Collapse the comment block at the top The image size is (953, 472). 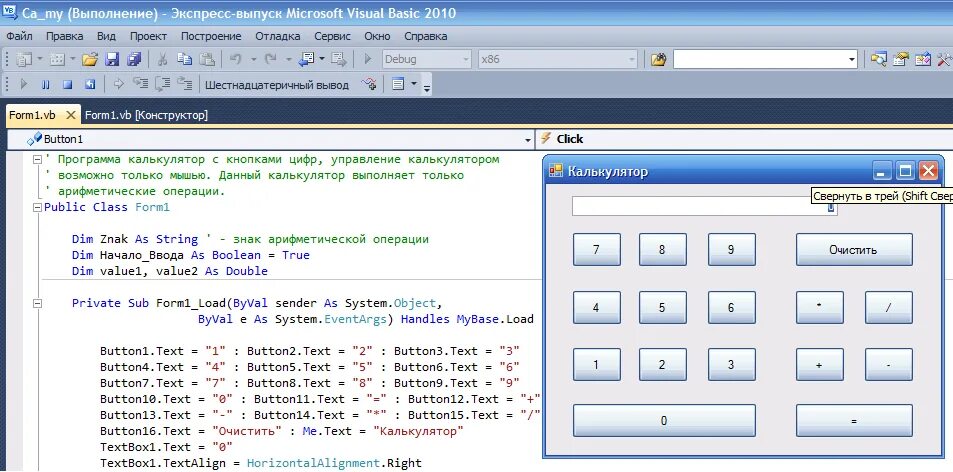37,159
